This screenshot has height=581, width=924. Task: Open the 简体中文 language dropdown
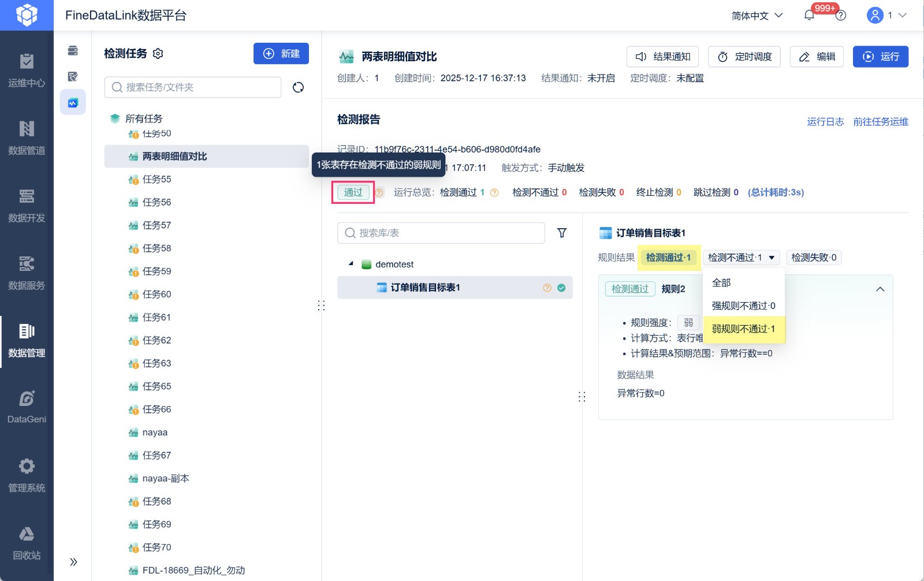[757, 16]
